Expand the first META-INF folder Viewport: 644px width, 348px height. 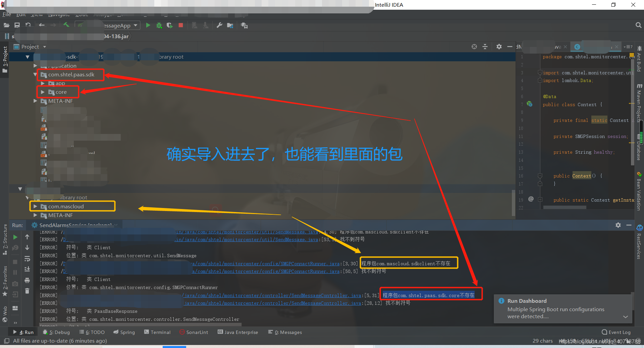(35, 101)
